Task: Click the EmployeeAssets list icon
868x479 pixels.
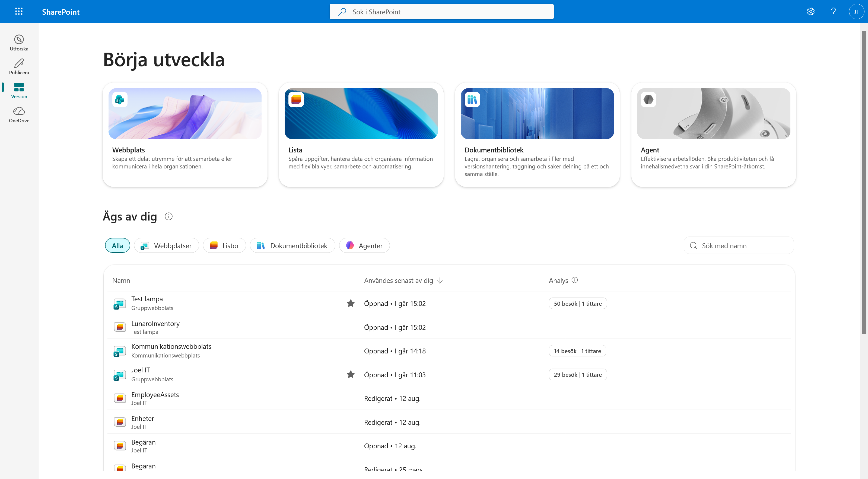Action: [x=120, y=398]
